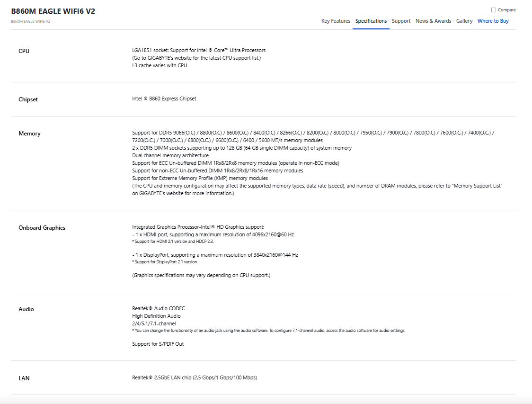532x404 pixels.
Task: Click the Realtek 2.5GbE LAN chip line
Action: (x=195, y=378)
